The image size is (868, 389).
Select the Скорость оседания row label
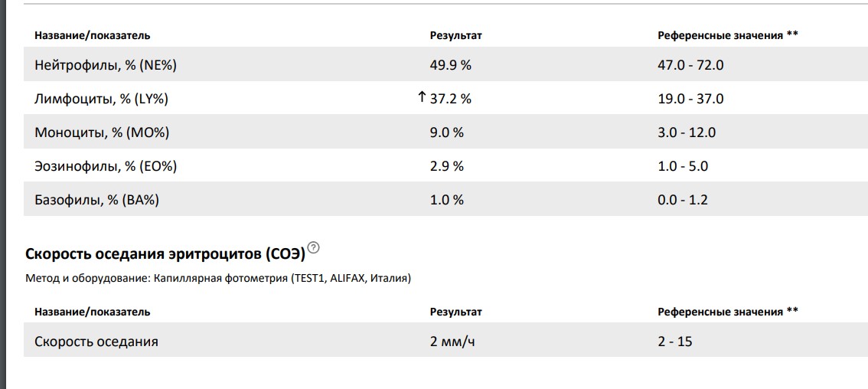pyautogui.click(x=96, y=342)
